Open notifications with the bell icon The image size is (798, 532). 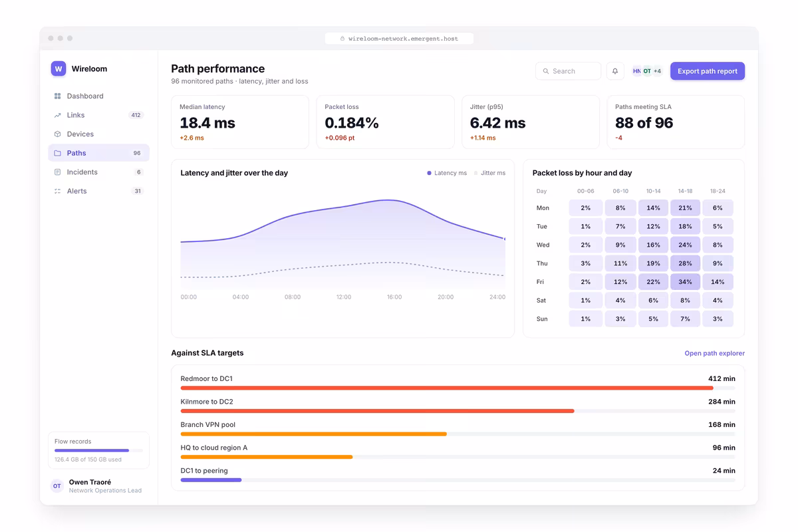615,71
